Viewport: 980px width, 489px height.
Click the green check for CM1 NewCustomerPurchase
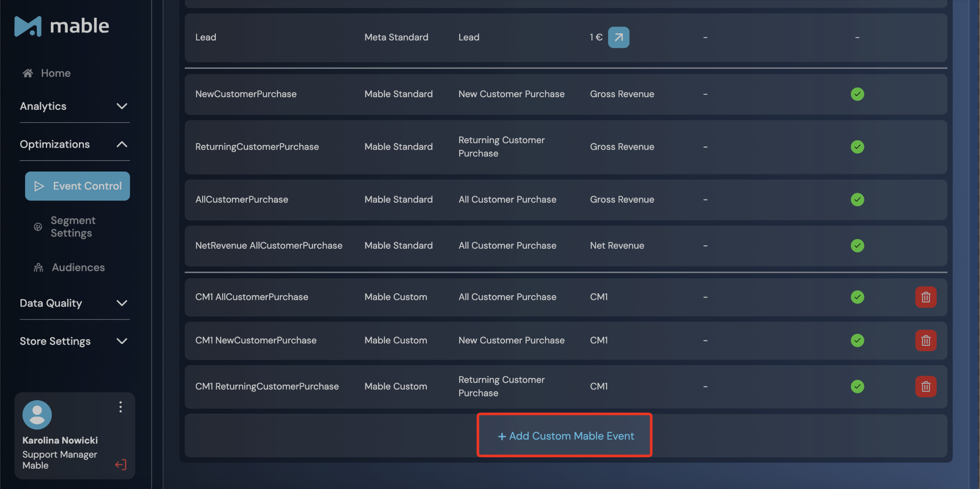[857, 340]
